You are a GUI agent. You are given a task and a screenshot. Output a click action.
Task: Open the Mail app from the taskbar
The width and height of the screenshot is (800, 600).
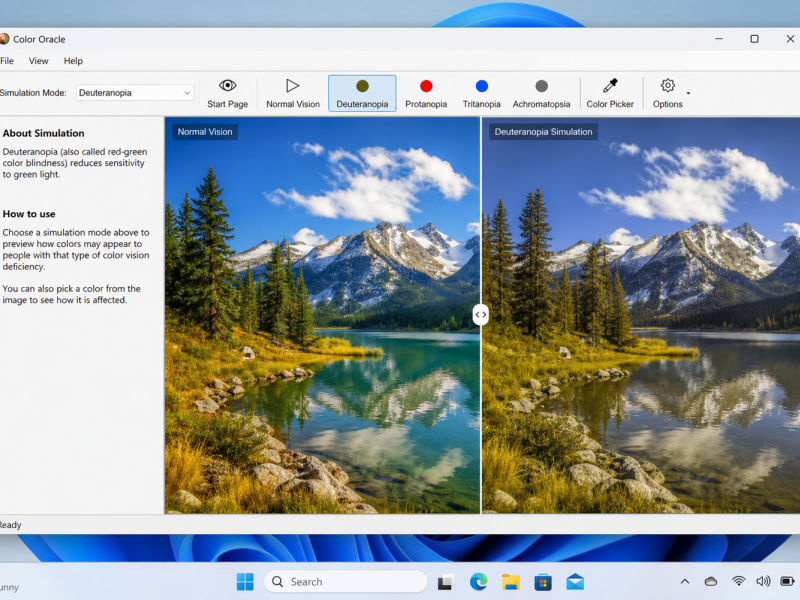(x=575, y=582)
